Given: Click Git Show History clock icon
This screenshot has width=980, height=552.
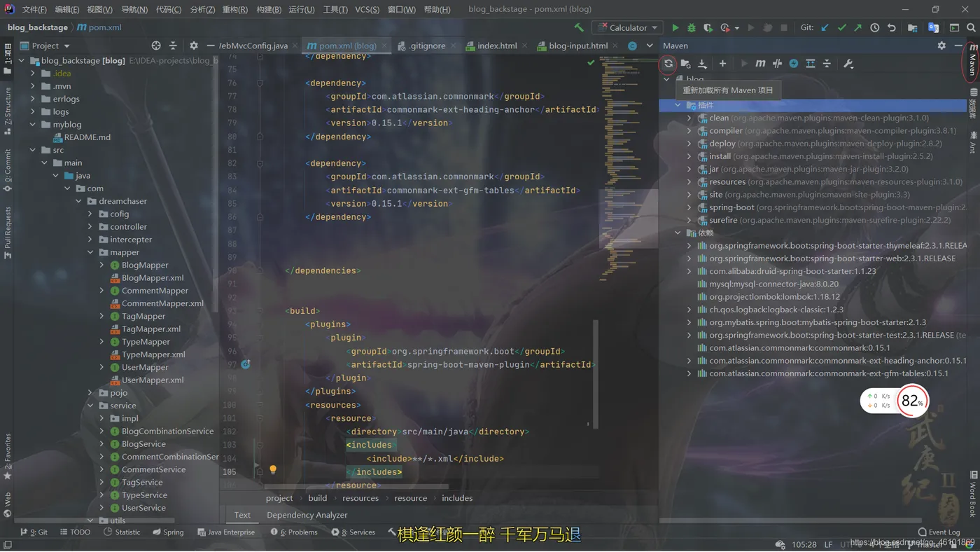Looking at the screenshot, I should pos(875,28).
